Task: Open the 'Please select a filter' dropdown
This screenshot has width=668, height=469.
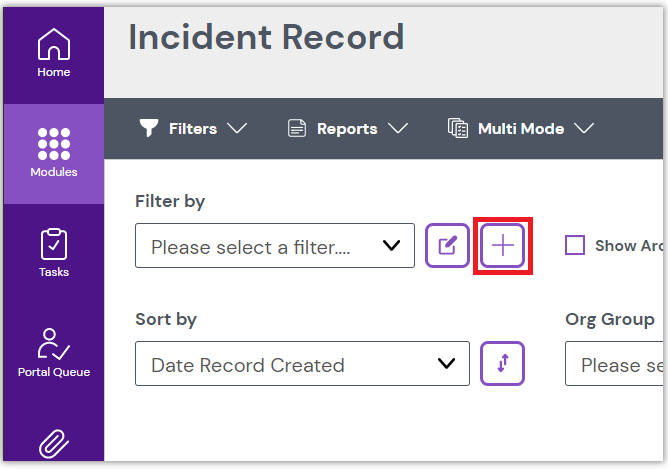Action: click(275, 246)
